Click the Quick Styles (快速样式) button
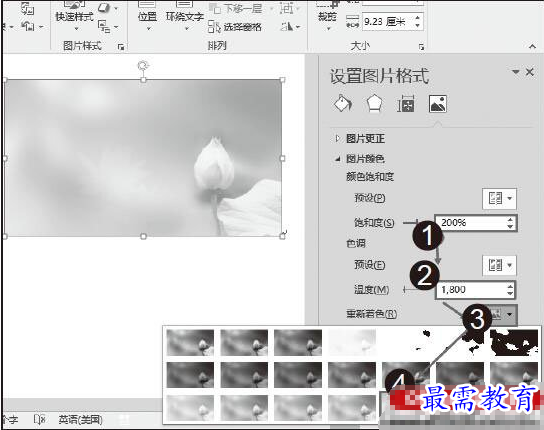544x430 pixels. click(x=74, y=16)
